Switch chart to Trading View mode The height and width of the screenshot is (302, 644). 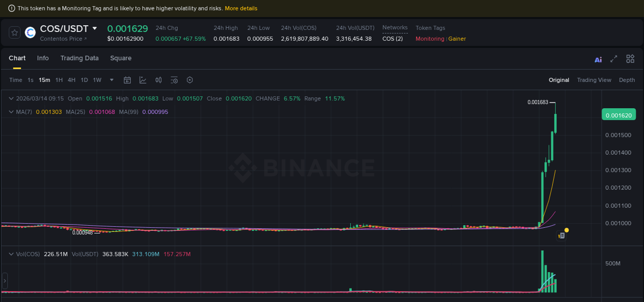594,80
